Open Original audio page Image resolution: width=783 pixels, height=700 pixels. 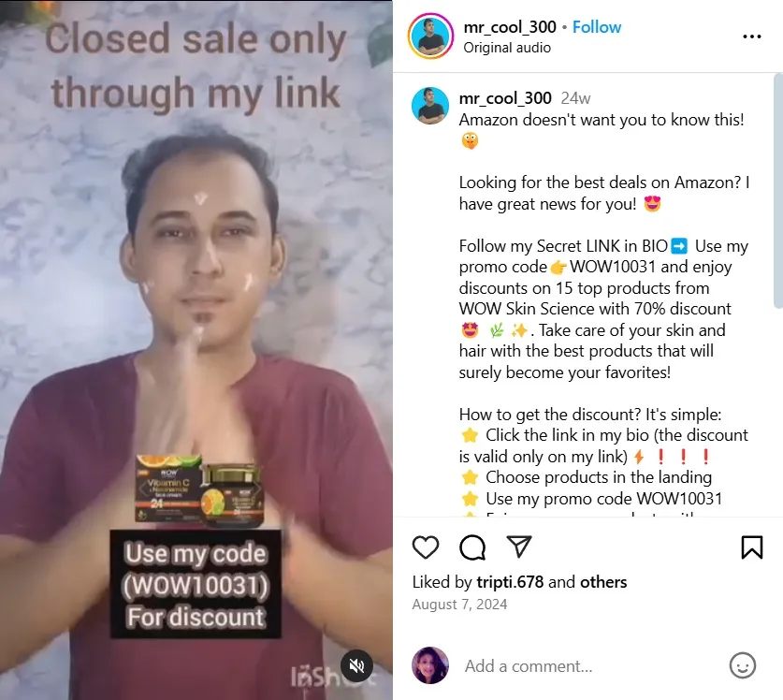(x=507, y=48)
